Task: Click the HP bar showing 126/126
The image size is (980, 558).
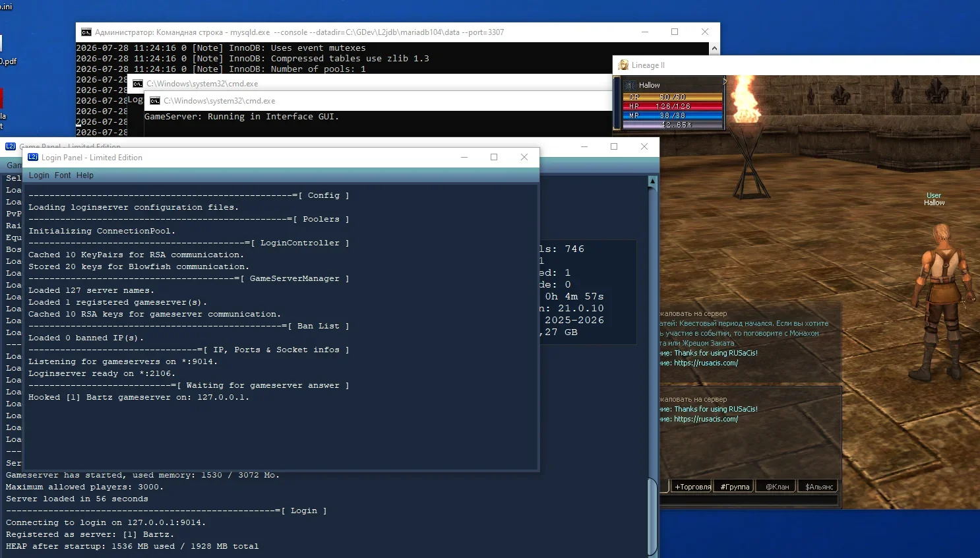Action: tap(673, 106)
